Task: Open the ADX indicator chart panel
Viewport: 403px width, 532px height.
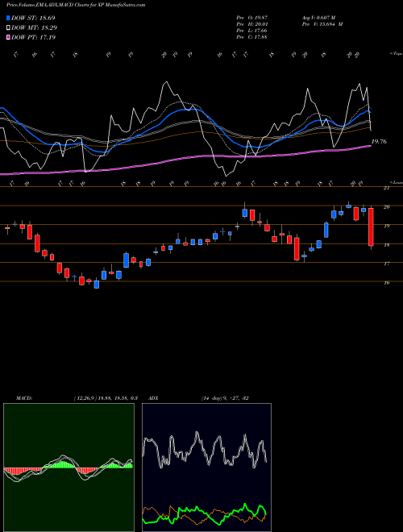Action: tap(206, 468)
